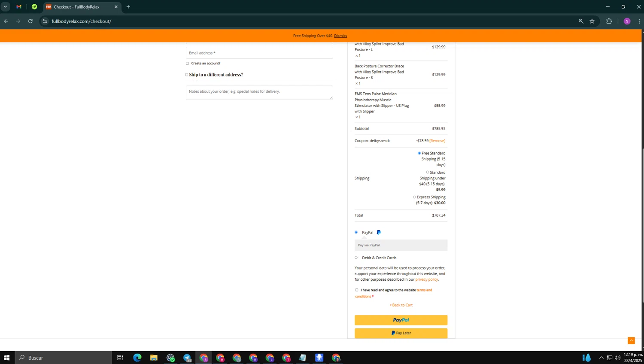Open the green pinned tab next to Gmail
This screenshot has width=644, height=364.
[34, 7]
